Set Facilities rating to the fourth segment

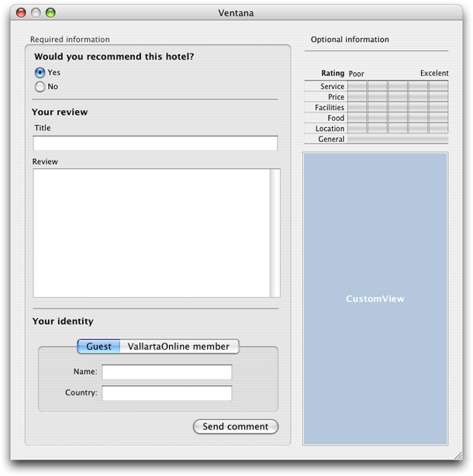click(x=419, y=107)
